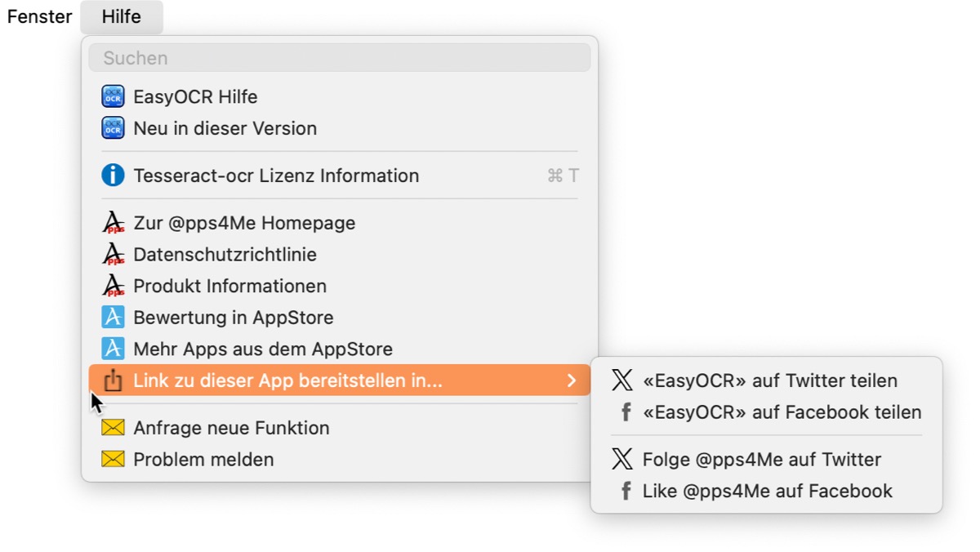This screenshot has width=980, height=552.
Task: Click the icon beside Neu in dieser Version
Action: (113, 128)
